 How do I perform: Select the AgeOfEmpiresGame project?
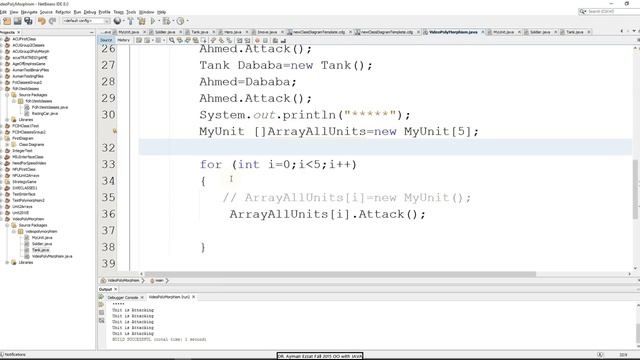click(29, 64)
